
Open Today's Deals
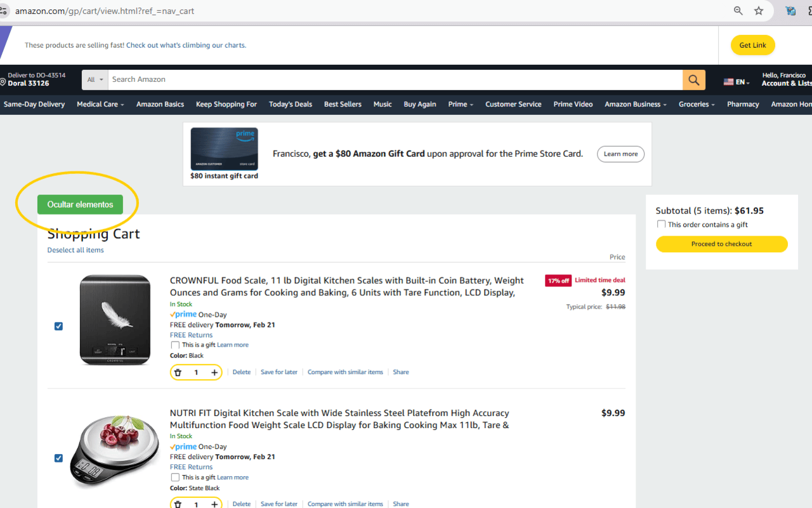coord(291,104)
